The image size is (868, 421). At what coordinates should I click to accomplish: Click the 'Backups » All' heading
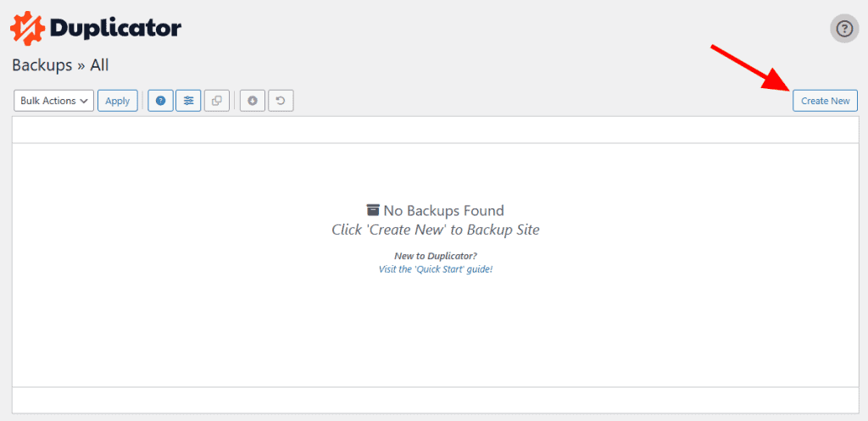tap(60, 65)
